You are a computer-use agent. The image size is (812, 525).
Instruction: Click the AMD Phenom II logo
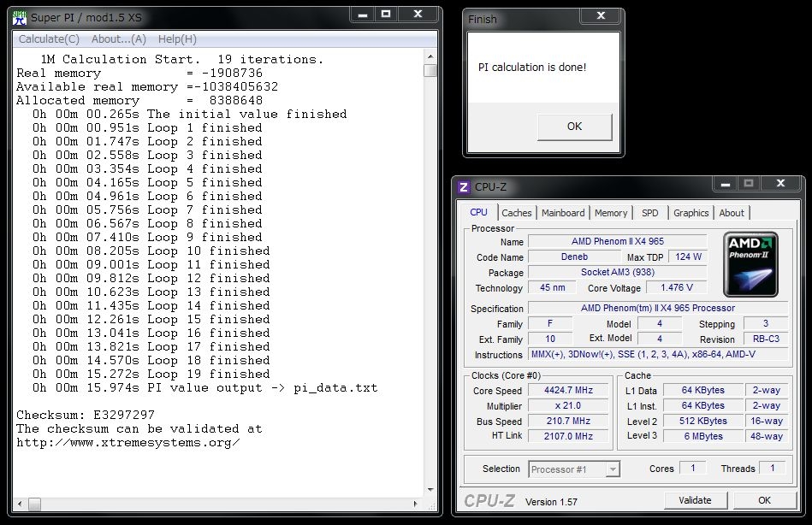[750, 264]
